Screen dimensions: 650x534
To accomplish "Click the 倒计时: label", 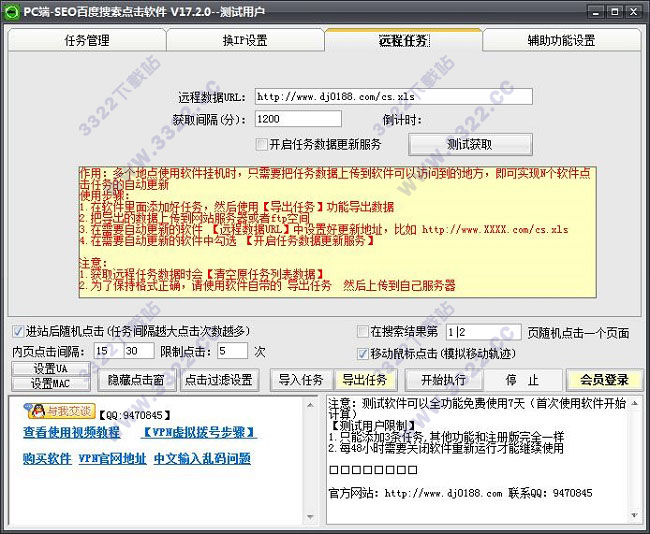I will 403,120.
